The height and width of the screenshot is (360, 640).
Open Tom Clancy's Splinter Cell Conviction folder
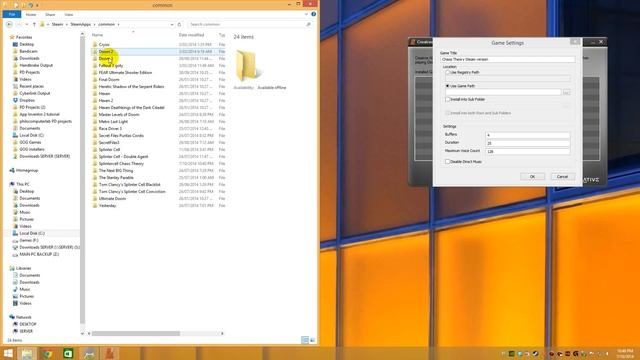[x=132, y=192]
